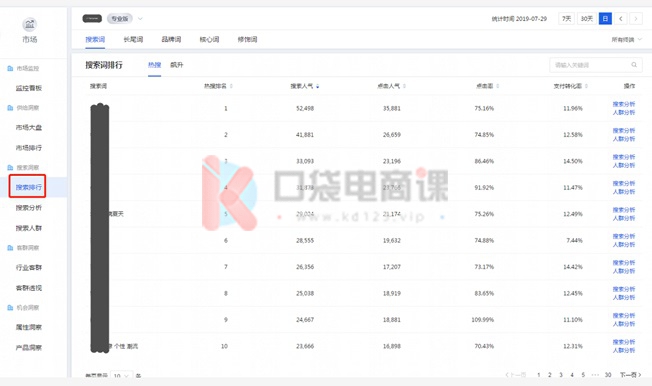This screenshot has width=652, height=386.
Task: Click the 市场 chart icon in the sidebar
Action: click(30, 25)
